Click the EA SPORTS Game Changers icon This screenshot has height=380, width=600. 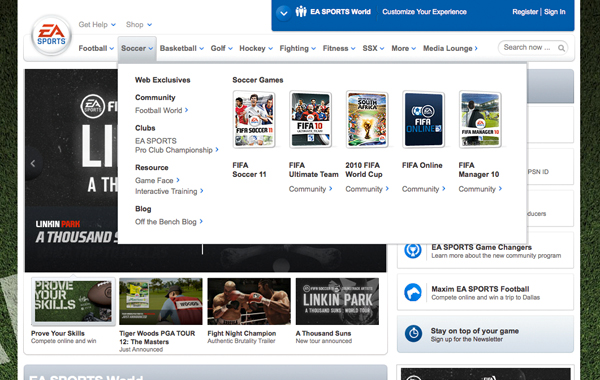[x=413, y=251]
